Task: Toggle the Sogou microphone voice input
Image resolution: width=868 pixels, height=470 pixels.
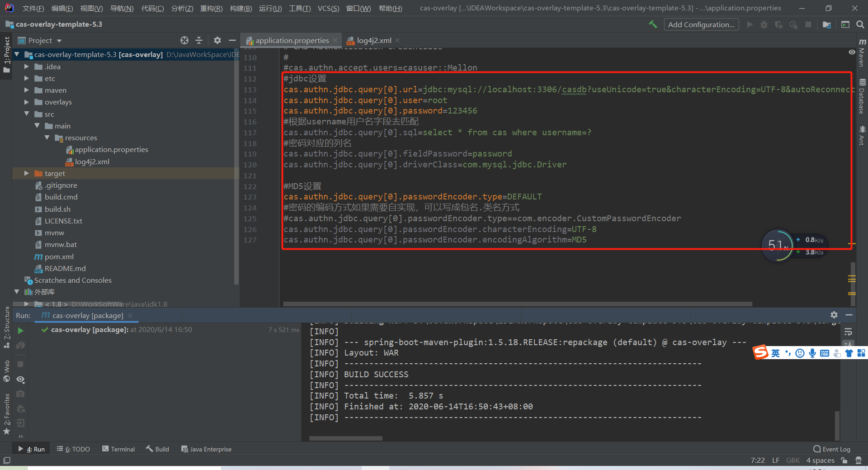Action: (x=812, y=353)
